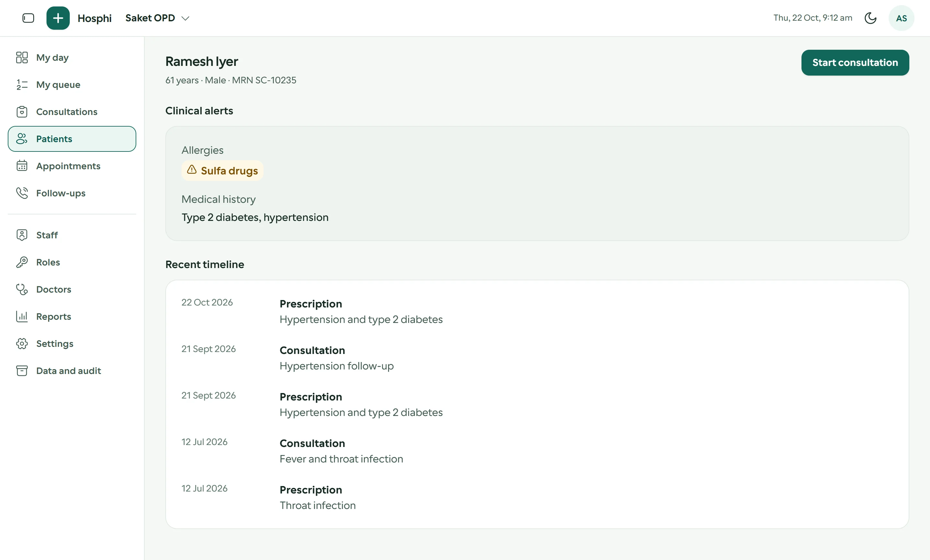Click the Follow-ups phone icon
This screenshot has width=930, height=560.
pos(22,193)
